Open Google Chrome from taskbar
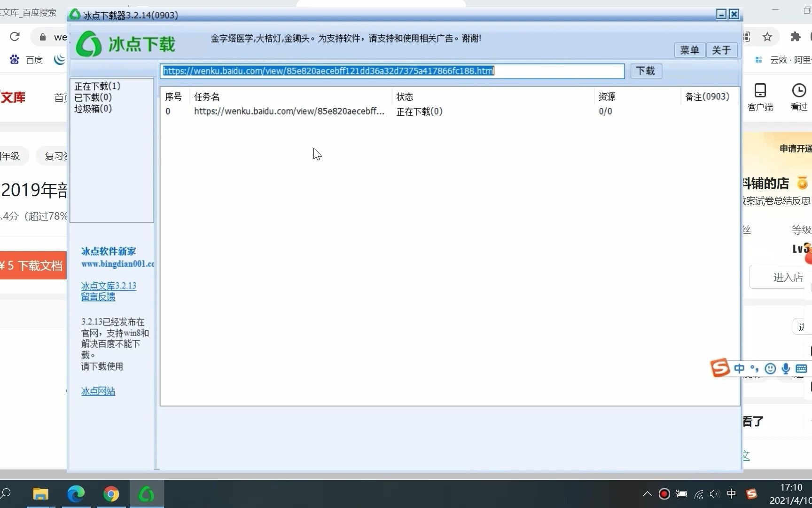Viewport: 812px width, 508px height. [111, 494]
